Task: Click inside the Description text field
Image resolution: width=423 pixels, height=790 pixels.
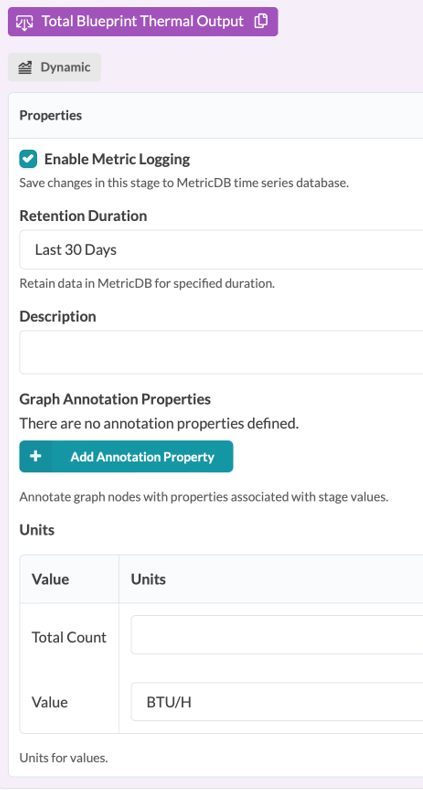Action: [x=222, y=352]
